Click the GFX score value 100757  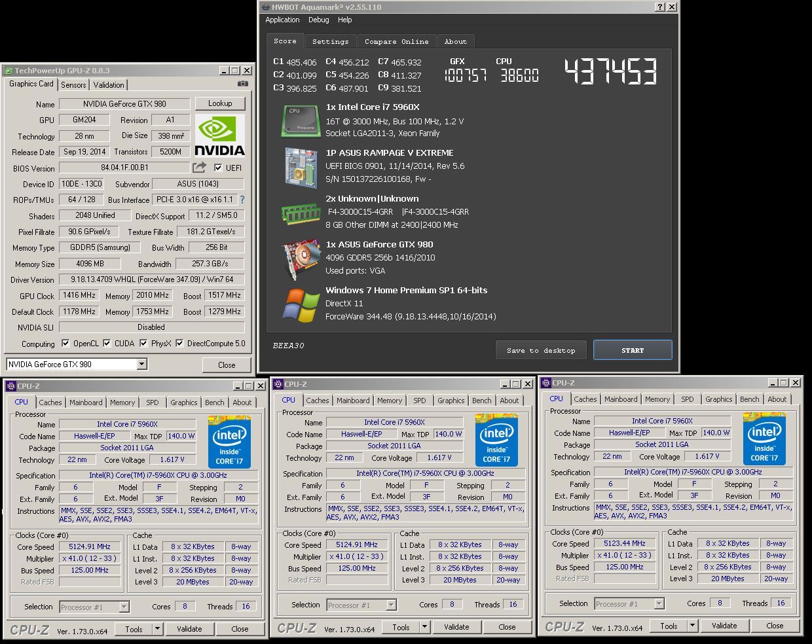466,75
